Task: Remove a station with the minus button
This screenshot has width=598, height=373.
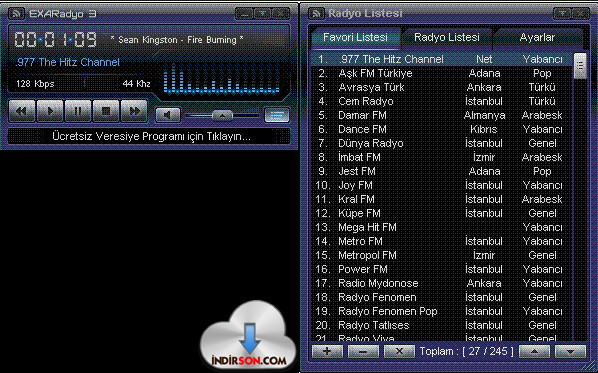Action: pos(363,351)
